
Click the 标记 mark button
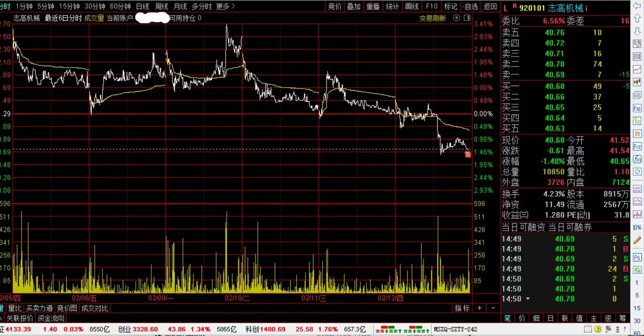coord(451,6)
